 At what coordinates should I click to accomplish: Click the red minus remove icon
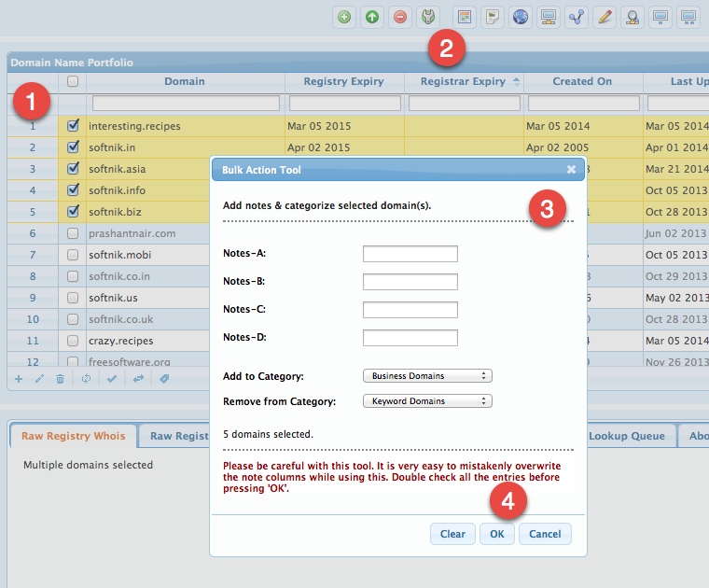coord(400,17)
